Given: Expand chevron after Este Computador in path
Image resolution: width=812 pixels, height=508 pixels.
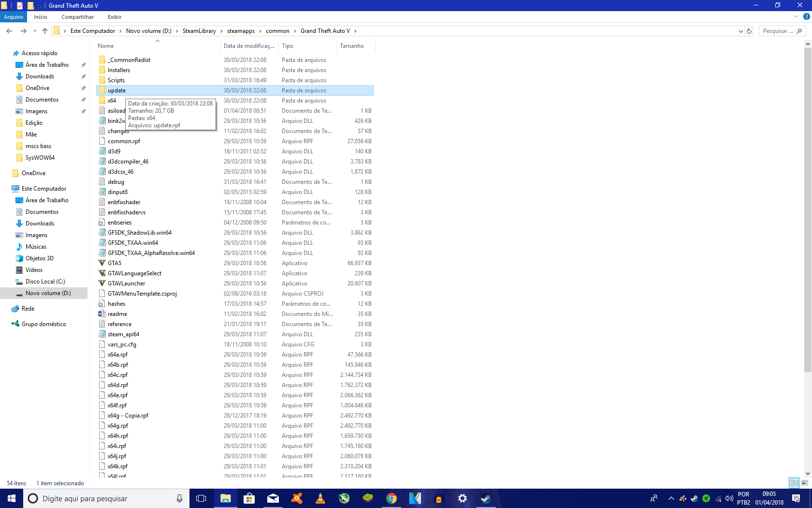Looking at the screenshot, I should pos(120,31).
